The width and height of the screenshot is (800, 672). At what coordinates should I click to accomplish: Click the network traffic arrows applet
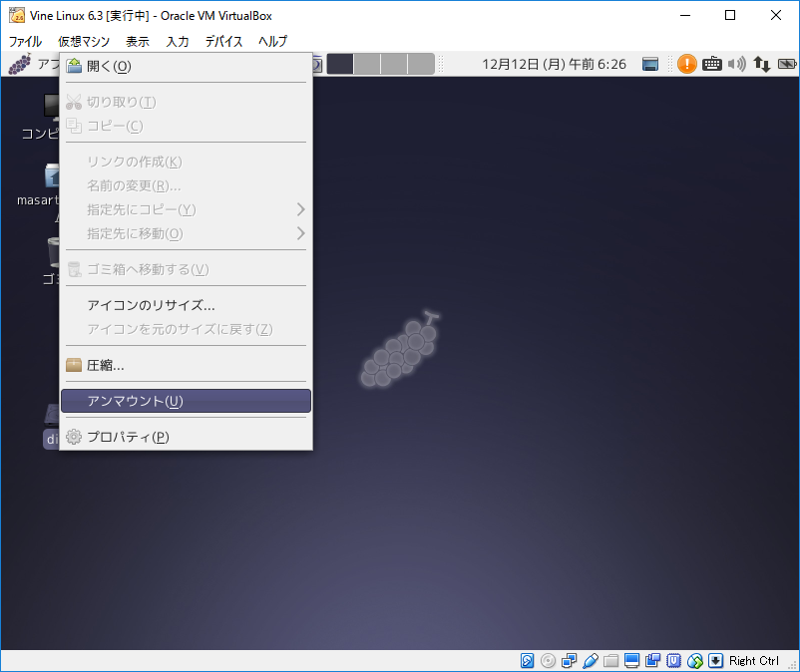coord(762,64)
